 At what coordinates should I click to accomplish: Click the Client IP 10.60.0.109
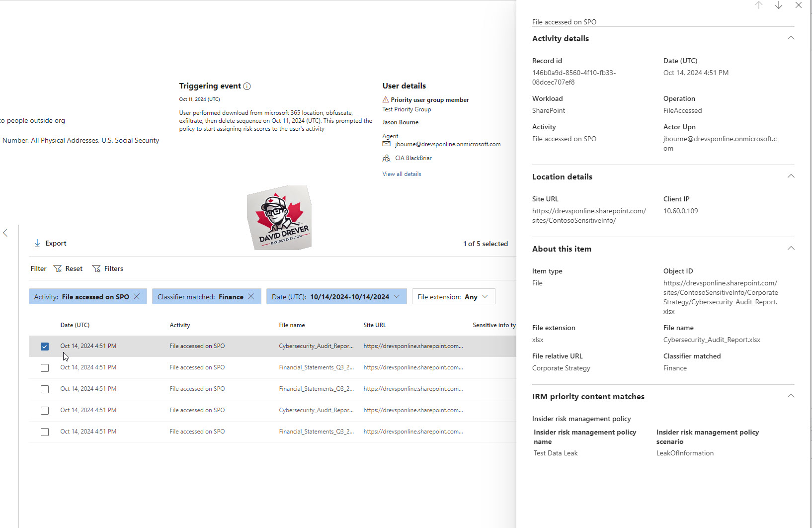click(680, 211)
